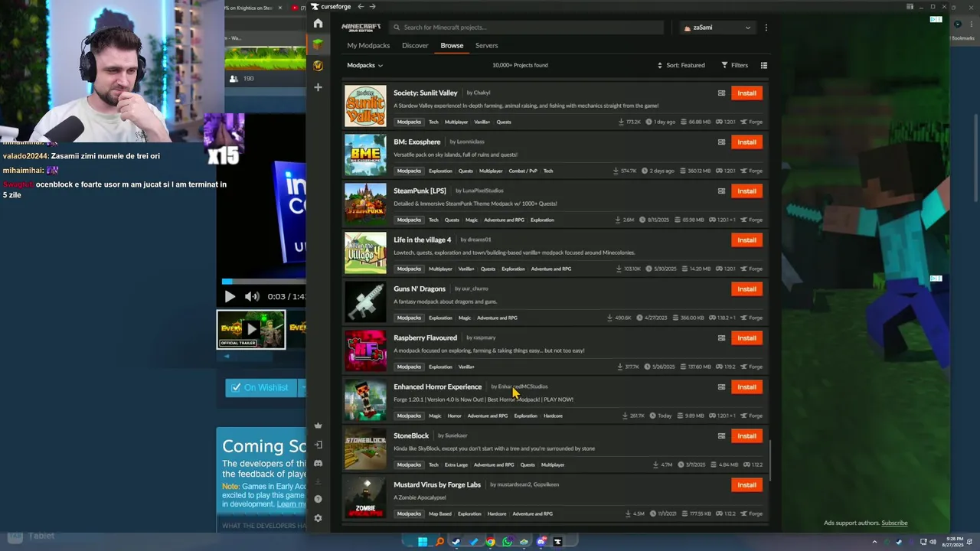980x551 pixels.
Task: Open Discord from the Windows taskbar
Action: coord(542,542)
